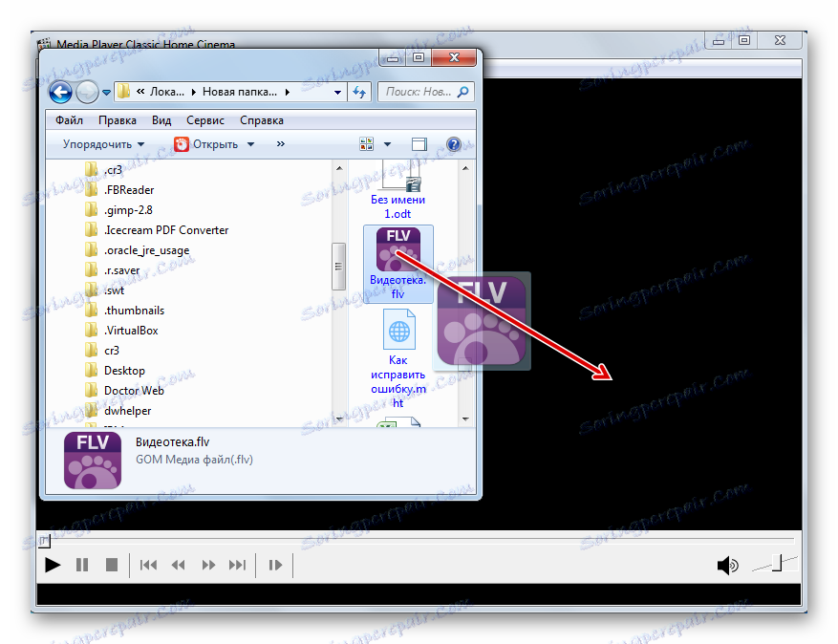
Task: Click the FLV thumbnail in the details pane
Action: click(93, 461)
